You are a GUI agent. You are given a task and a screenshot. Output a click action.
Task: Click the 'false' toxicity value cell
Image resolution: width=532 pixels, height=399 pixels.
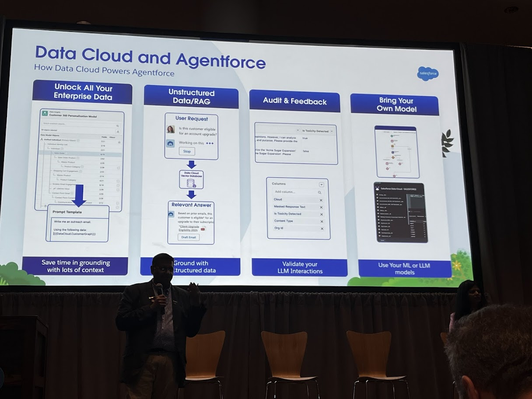(x=305, y=151)
